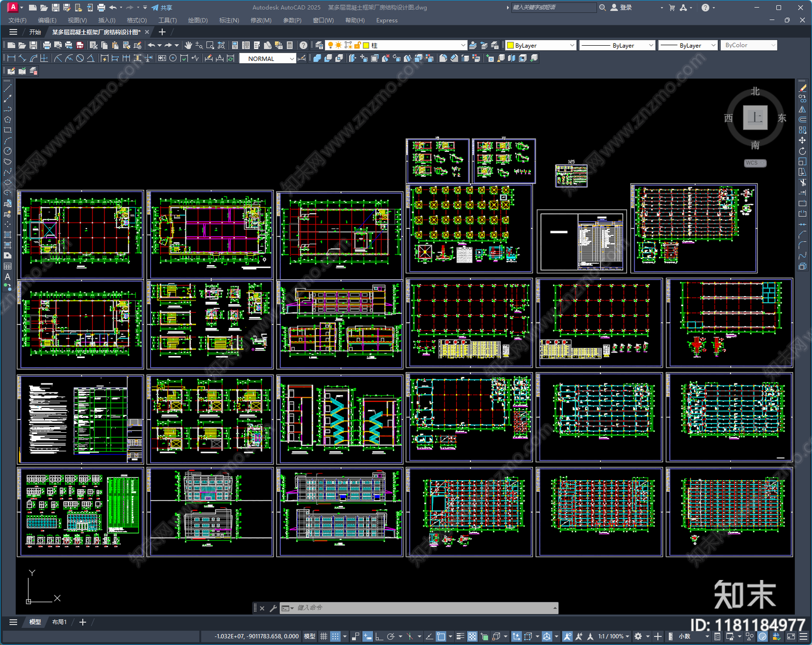The image size is (812, 645).
Task: Open the Layer Properties Manager icon
Action: (x=319, y=45)
